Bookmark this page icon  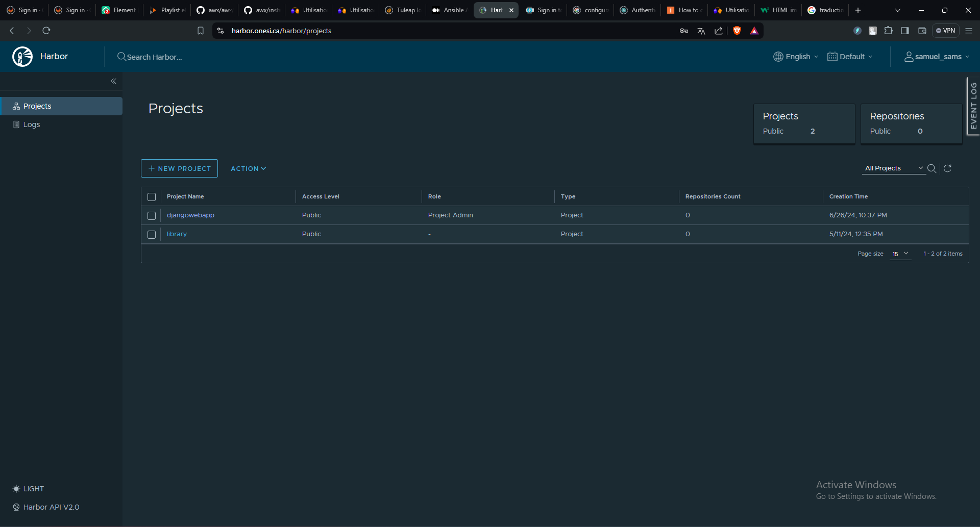(x=201, y=31)
